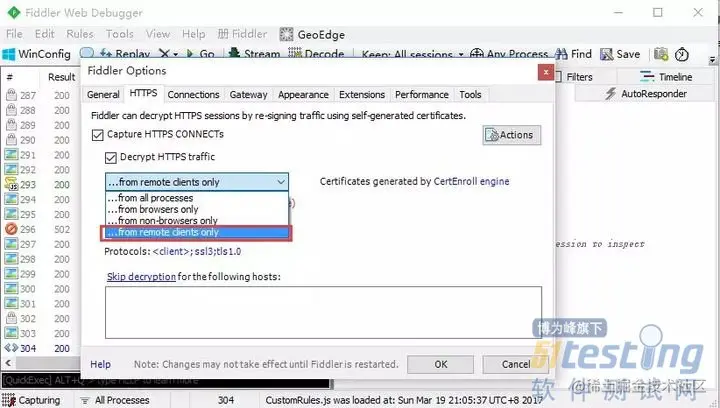Open the Fiddler book menu item
Screen dimensions: 720x408
tap(242, 34)
